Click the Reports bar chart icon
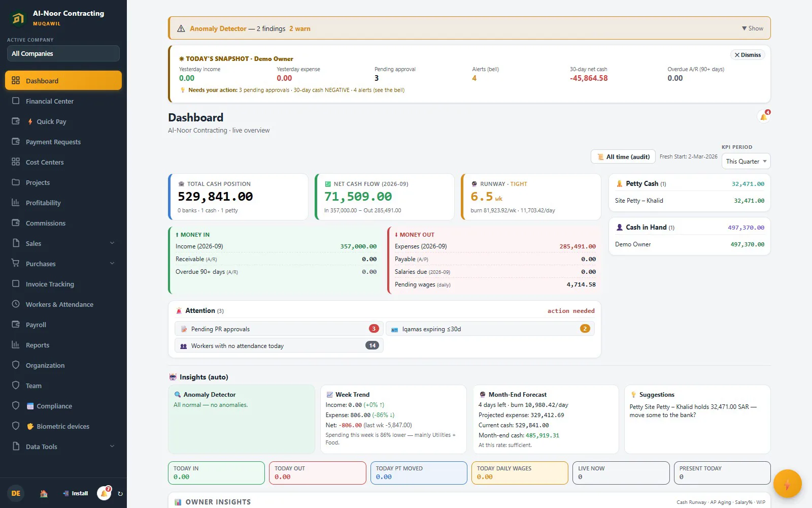812x508 pixels. point(16,344)
